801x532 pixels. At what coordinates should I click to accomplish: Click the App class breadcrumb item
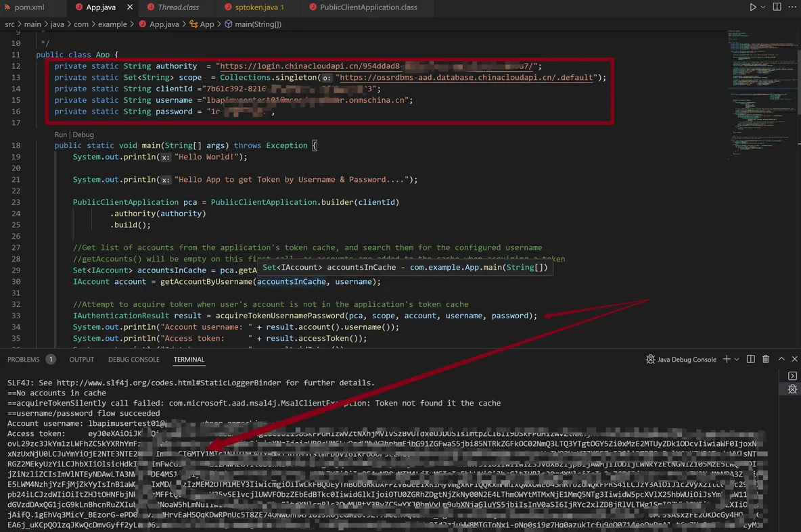point(202,24)
